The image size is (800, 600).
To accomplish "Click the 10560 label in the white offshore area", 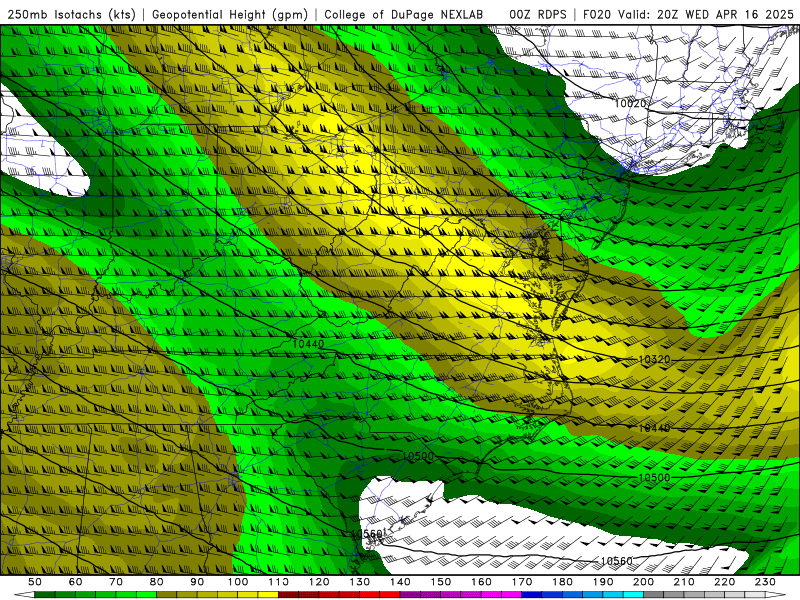I will [616, 561].
